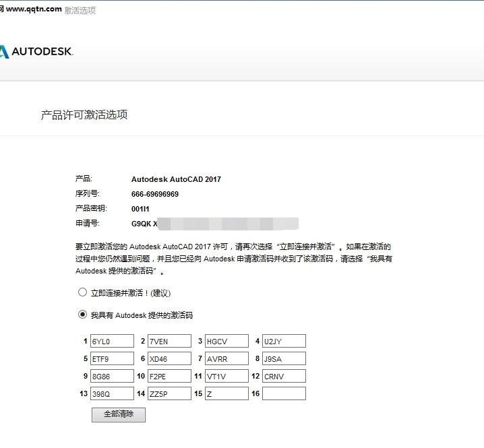Click activation code field 9 containing 8G86

click(x=112, y=376)
